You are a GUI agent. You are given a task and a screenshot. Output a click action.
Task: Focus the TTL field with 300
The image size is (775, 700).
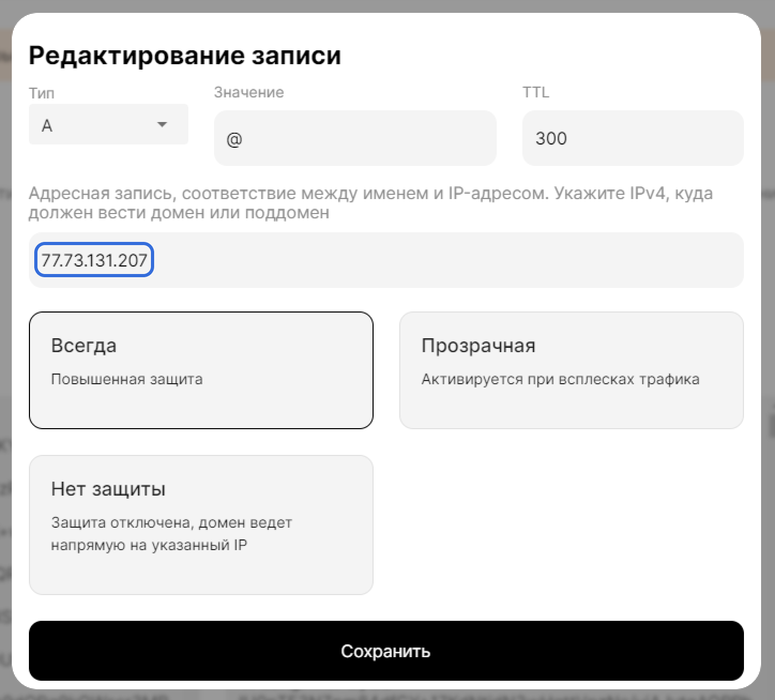pos(632,139)
